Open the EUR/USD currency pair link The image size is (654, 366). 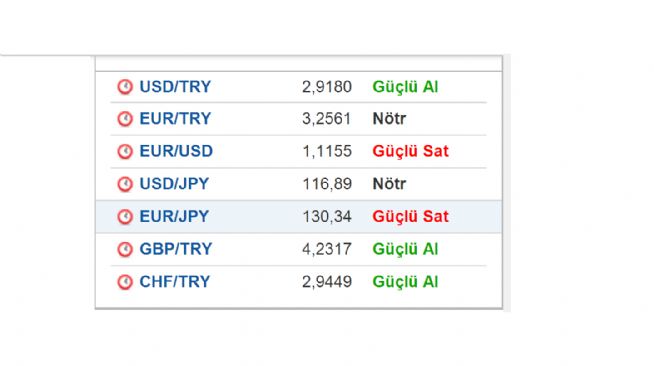pyautogui.click(x=176, y=151)
